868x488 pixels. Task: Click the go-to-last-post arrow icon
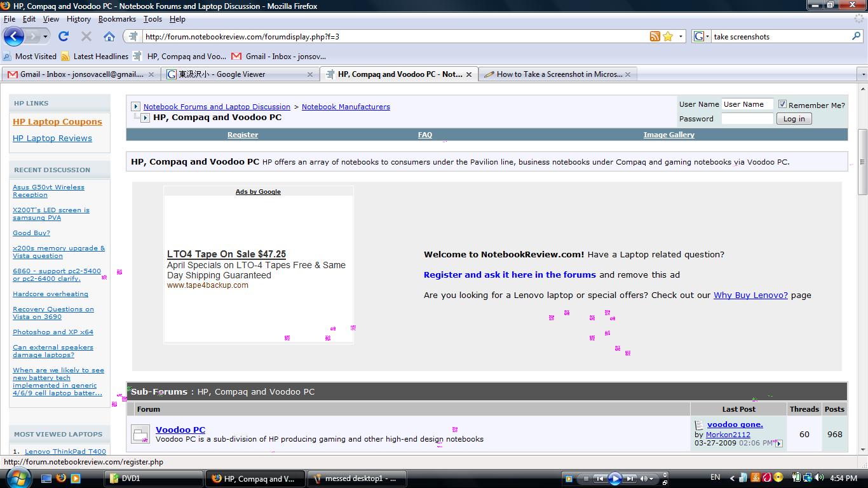[779, 444]
